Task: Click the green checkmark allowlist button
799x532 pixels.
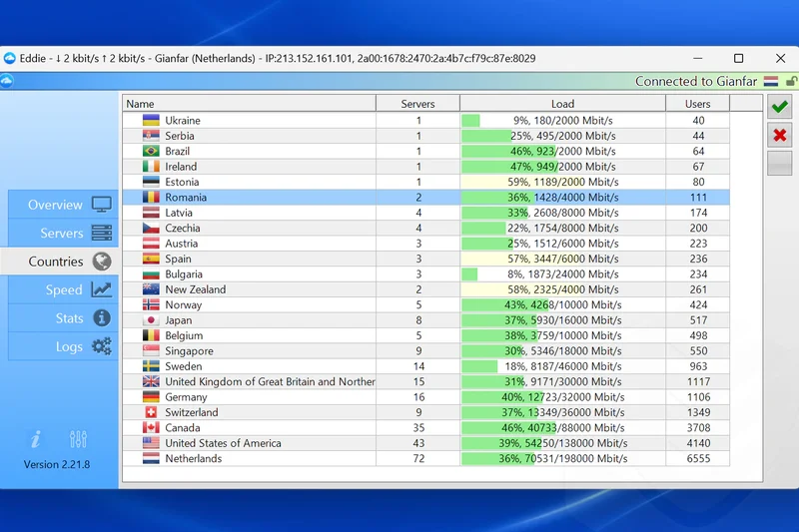Action: click(x=780, y=107)
